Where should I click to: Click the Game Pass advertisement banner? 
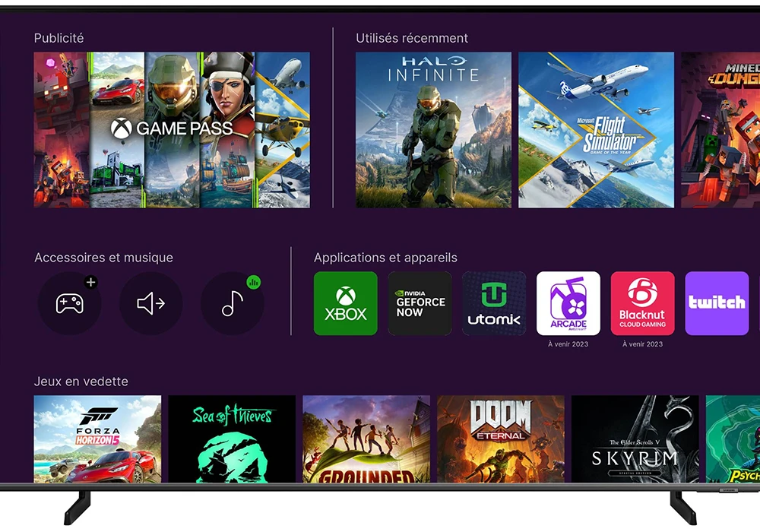click(172, 129)
